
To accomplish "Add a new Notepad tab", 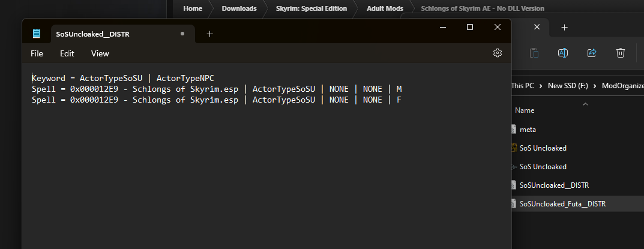I will tap(209, 34).
